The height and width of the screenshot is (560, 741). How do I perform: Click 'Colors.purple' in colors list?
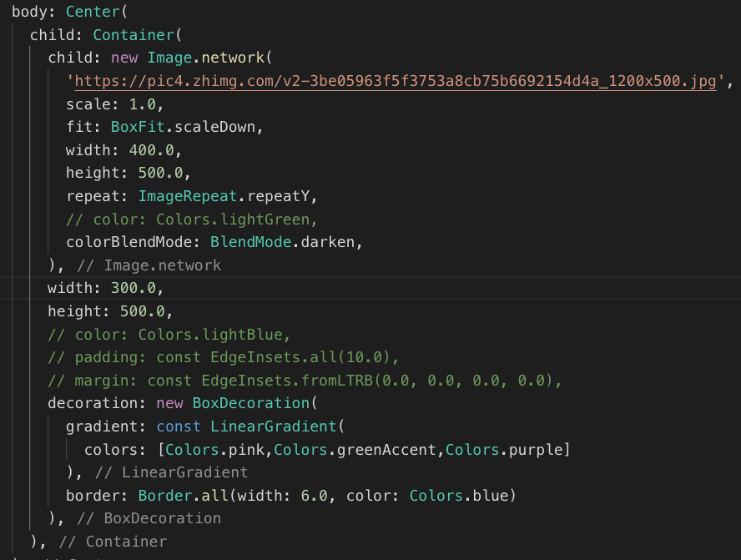pyautogui.click(x=503, y=450)
